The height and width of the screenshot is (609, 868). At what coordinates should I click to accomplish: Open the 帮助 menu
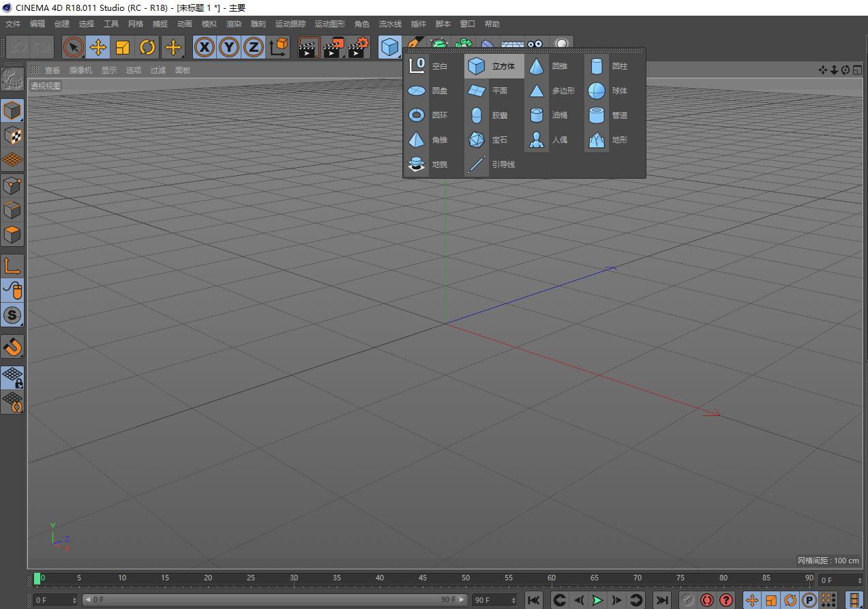point(492,24)
